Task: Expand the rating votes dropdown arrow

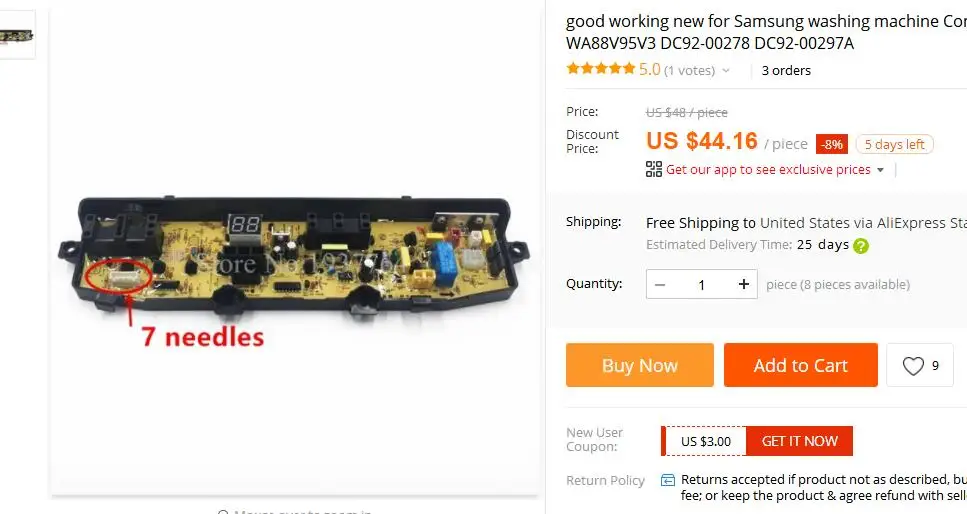Action: (x=726, y=70)
